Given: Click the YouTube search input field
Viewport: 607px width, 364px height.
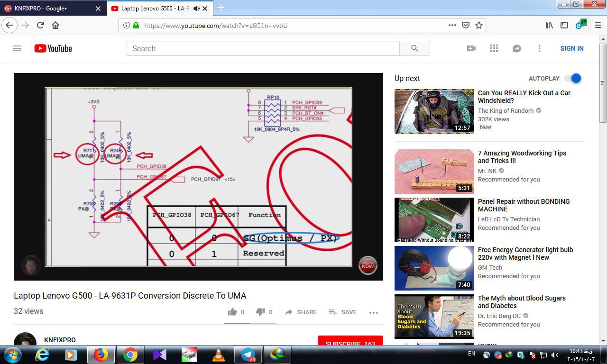Looking at the screenshot, I should click(263, 48).
